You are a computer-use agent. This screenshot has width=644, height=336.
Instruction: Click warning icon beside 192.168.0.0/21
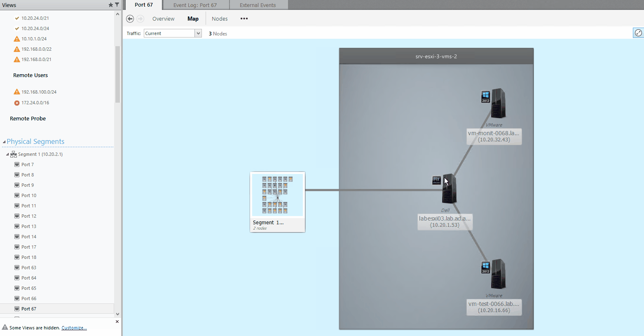point(17,59)
